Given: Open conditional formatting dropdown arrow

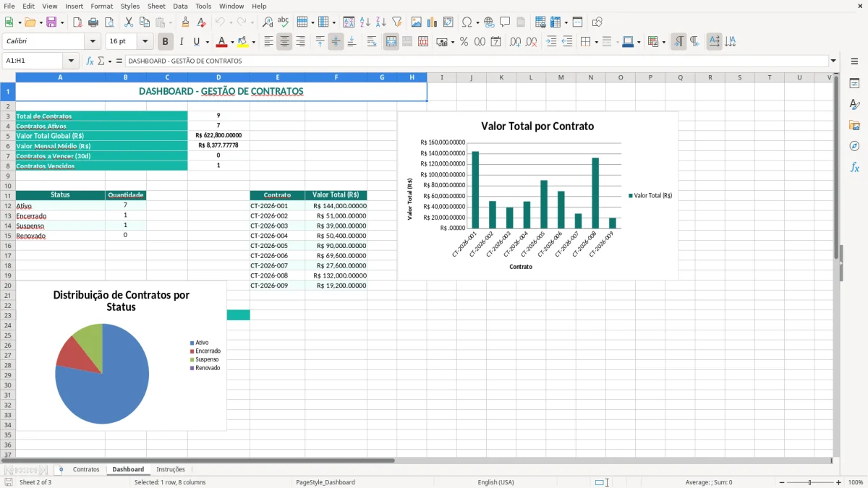Looking at the screenshot, I should tap(663, 42).
